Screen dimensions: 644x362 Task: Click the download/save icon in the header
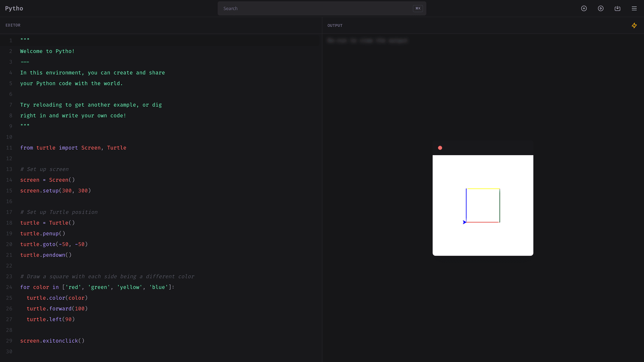tap(618, 8)
